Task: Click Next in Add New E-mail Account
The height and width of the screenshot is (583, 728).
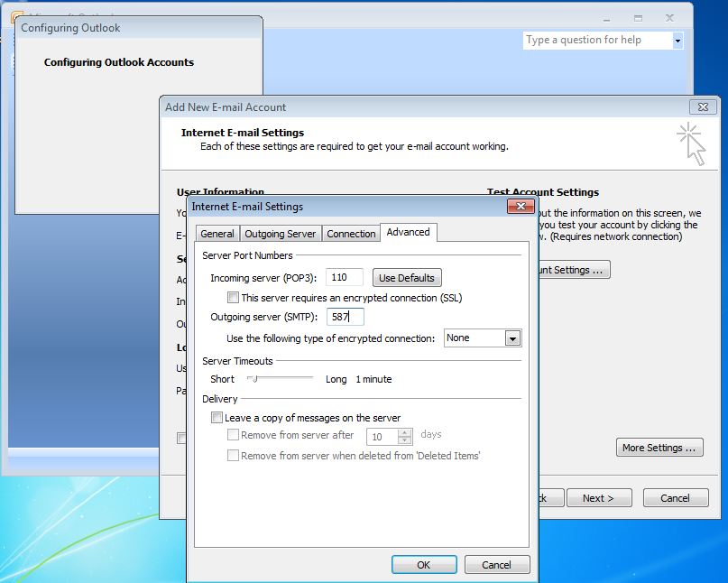Action: click(x=599, y=498)
